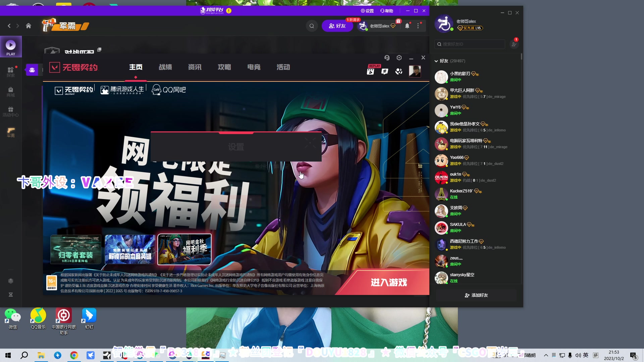Click the PLAY icon in the left sidebar
Screen dimensions: 644x362
11,47
